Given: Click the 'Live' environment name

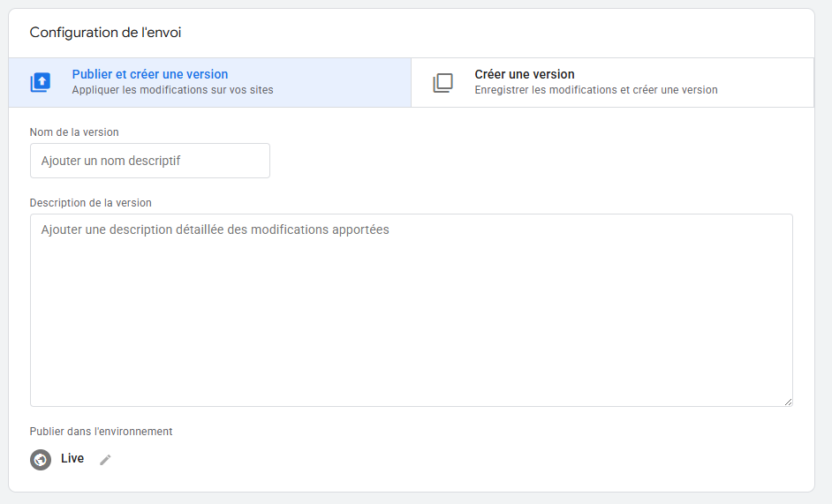Looking at the screenshot, I should click(x=72, y=458).
